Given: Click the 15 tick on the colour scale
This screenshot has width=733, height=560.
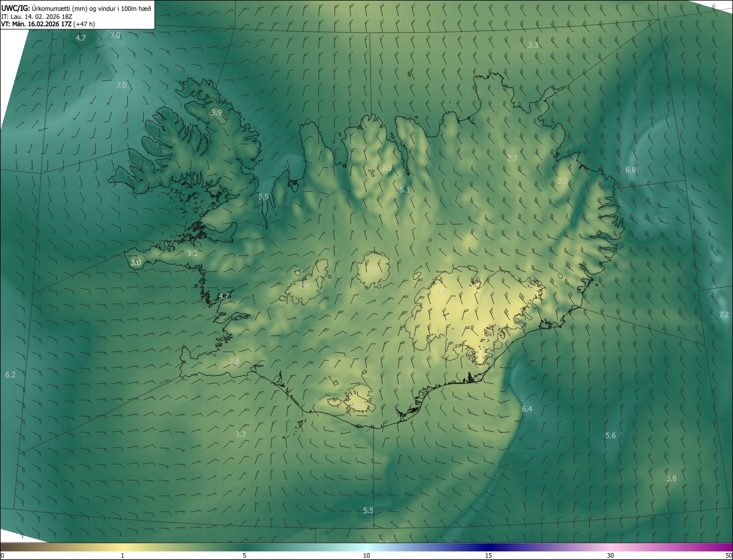Looking at the screenshot, I should click(488, 555).
